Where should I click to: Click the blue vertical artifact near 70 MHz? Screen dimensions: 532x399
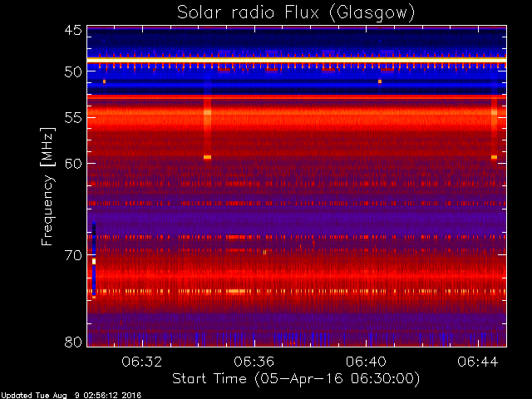click(x=94, y=260)
